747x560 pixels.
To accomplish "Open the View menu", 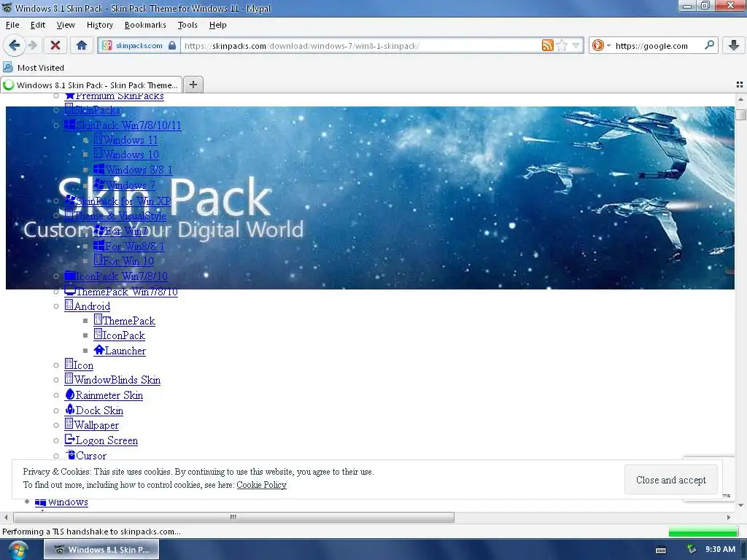I will 66,25.
